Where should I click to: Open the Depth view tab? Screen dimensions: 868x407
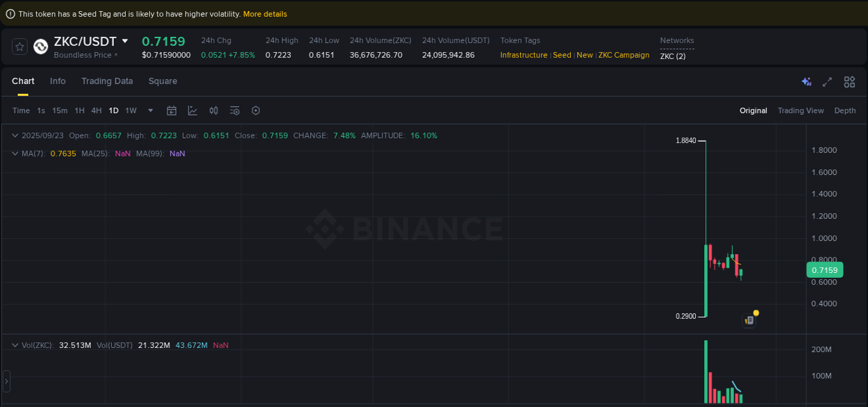[845, 110]
